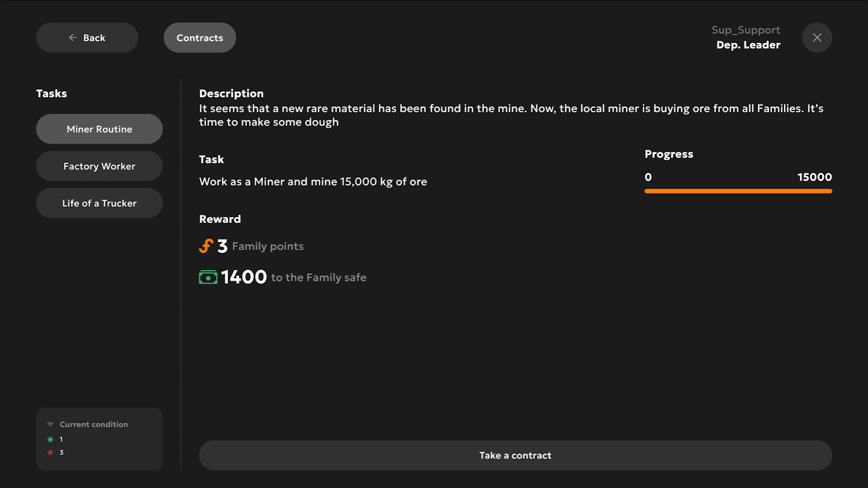Take a contract
The height and width of the screenshot is (488, 868).
point(515,455)
